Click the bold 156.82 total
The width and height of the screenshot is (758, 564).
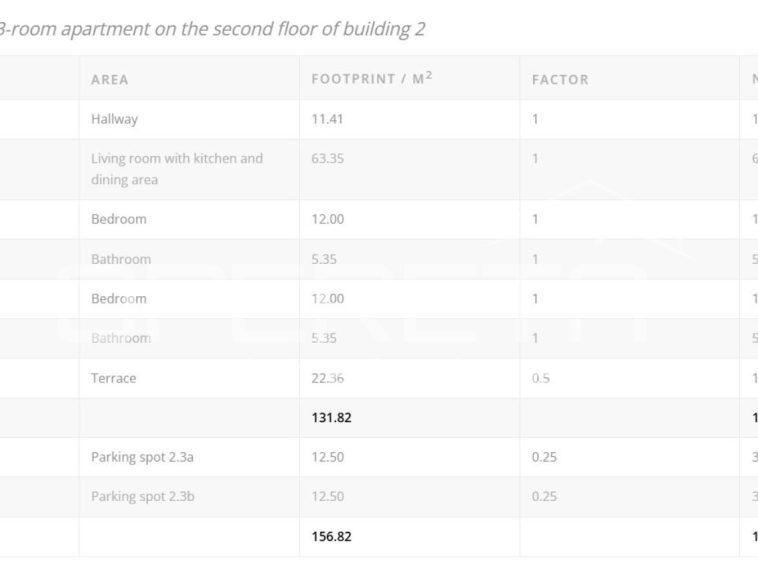point(332,536)
